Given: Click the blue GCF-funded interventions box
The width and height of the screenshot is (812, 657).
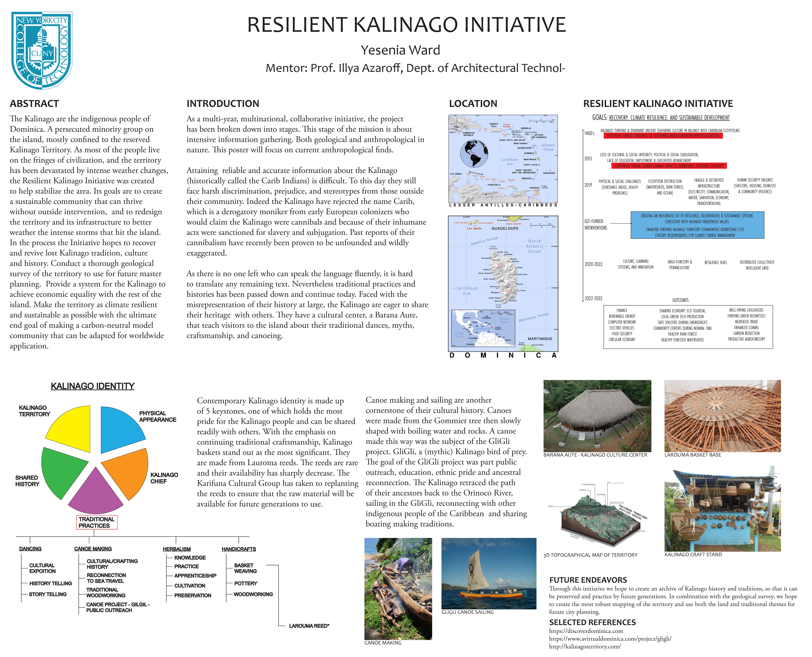Looking at the screenshot, I should [x=697, y=225].
